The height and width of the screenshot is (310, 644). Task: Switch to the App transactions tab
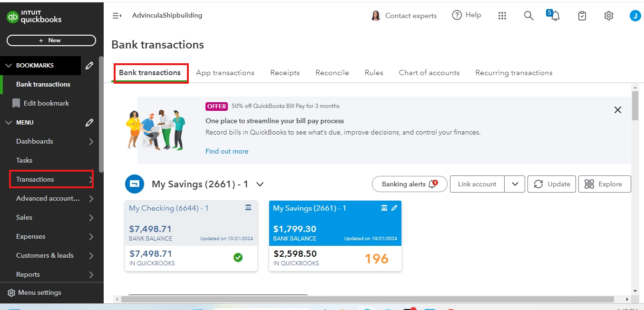[x=225, y=73]
